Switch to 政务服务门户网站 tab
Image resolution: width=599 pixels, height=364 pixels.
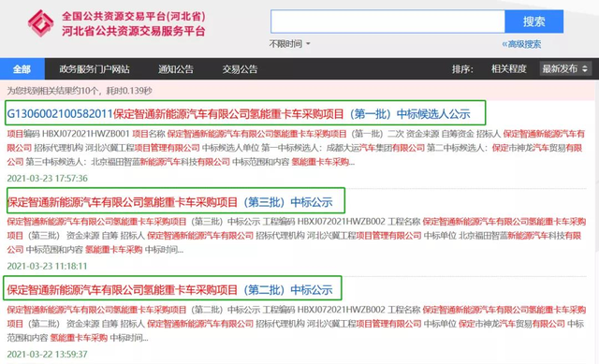(95, 69)
